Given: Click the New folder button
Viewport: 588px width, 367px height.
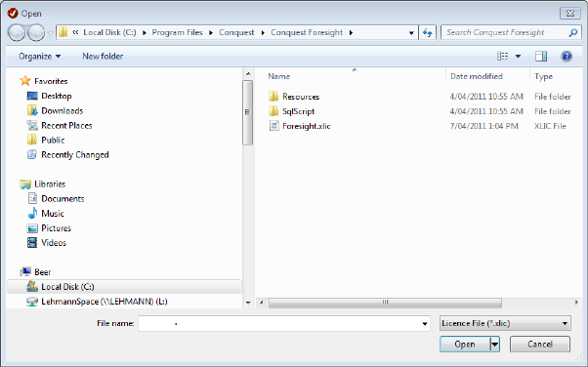Looking at the screenshot, I should [103, 57].
